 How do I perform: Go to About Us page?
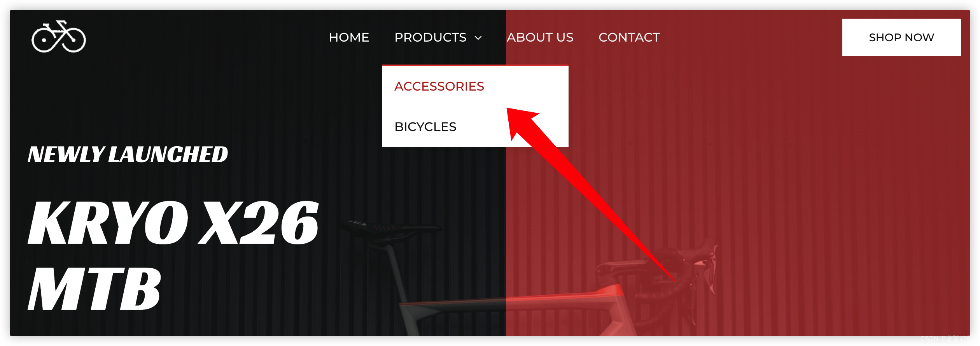point(540,37)
